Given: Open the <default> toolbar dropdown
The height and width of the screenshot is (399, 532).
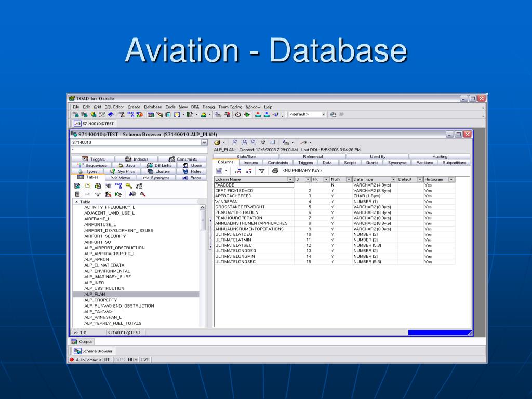Looking at the screenshot, I should pos(323,115).
